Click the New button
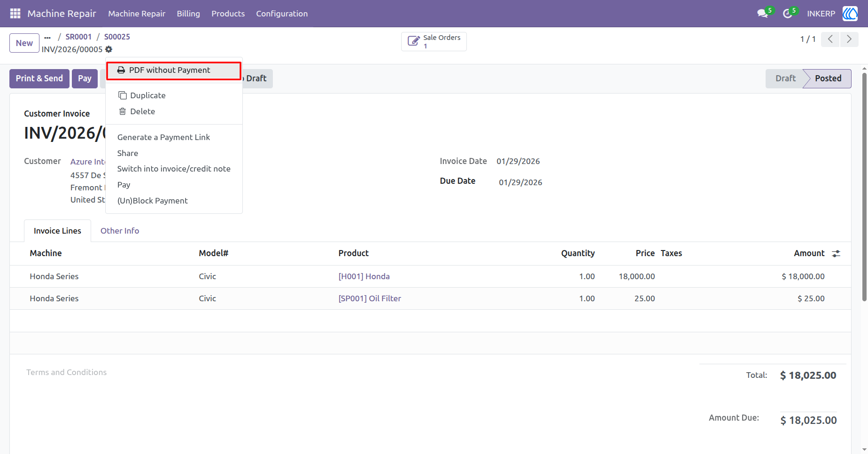This screenshot has height=454, width=868. point(24,43)
